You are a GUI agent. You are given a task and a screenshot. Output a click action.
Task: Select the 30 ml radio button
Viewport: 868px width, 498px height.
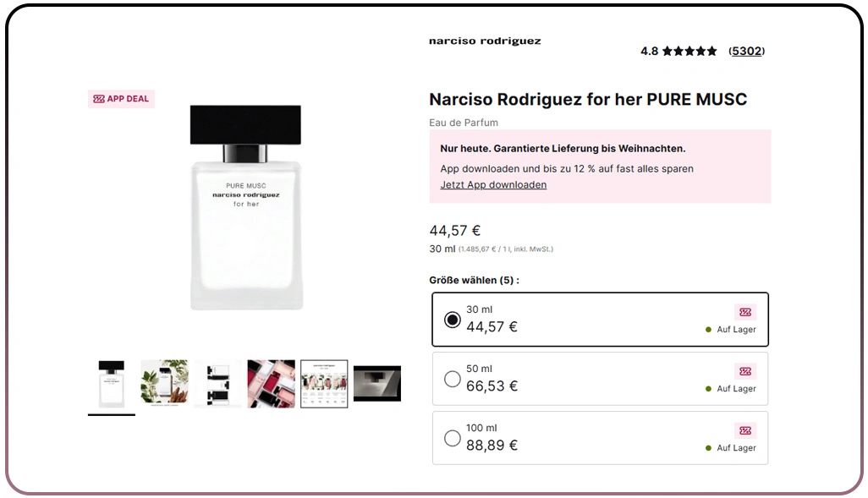[453, 320]
